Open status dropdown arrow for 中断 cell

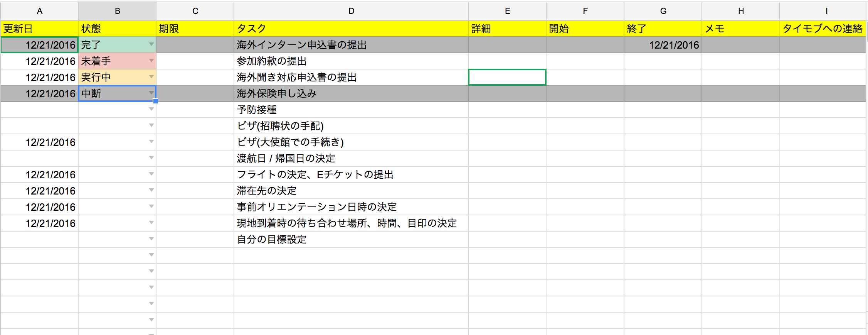[x=151, y=93]
